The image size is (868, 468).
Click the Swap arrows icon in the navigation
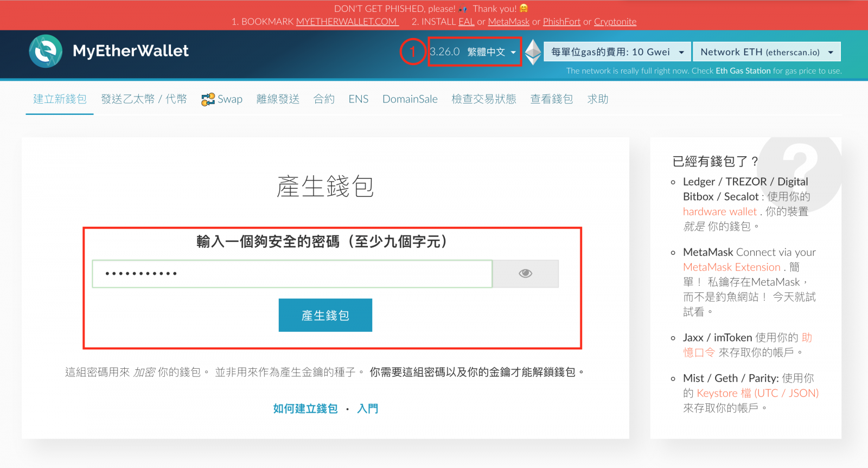click(x=208, y=99)
